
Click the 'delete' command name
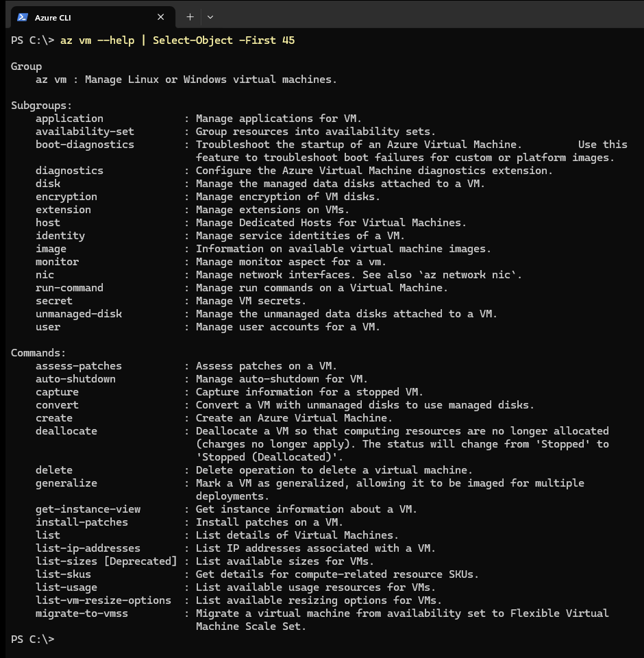[54, 470]
